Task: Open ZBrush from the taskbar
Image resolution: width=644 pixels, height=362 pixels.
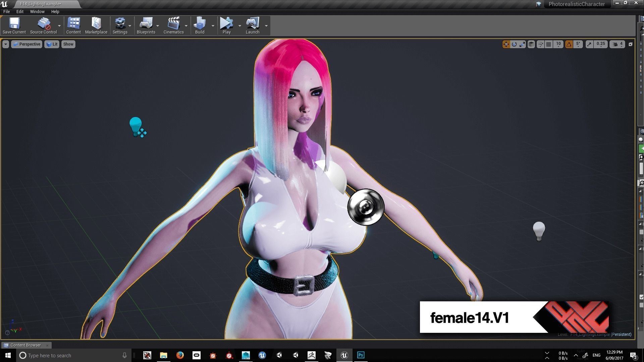Action: [312, 355]
